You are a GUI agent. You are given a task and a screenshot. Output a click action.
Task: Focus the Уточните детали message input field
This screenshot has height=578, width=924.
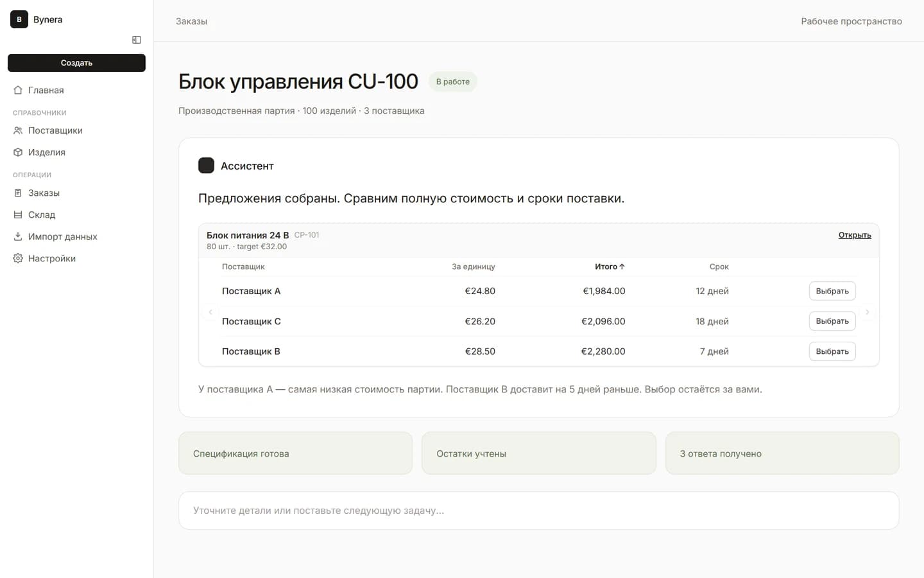539,511
